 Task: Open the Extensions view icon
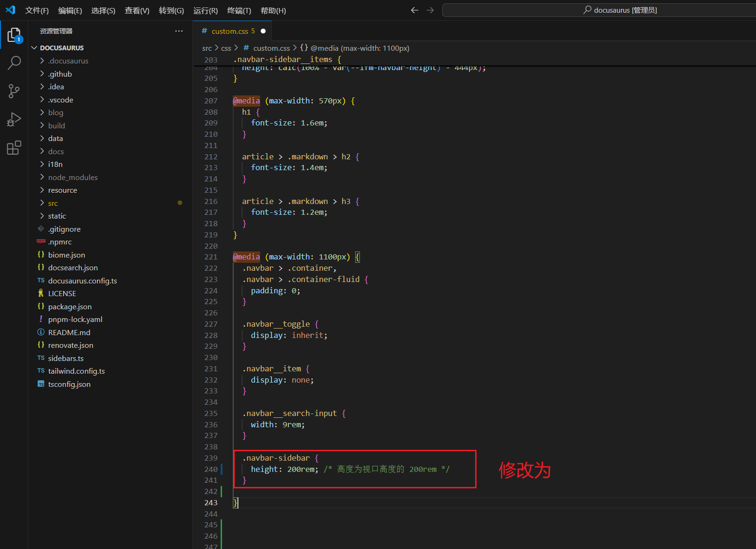14,148
